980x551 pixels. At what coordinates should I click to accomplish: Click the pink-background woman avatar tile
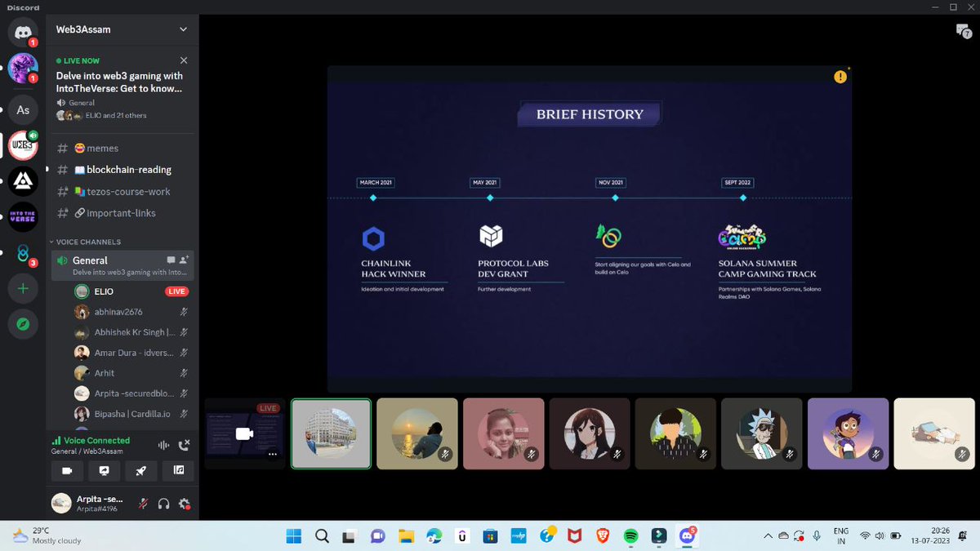(x=504, y=433)
